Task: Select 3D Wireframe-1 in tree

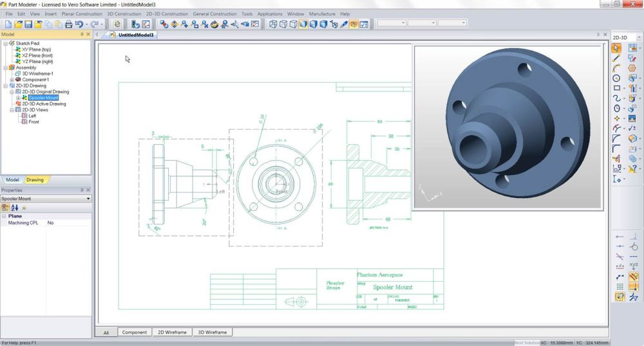Action: click(37, 73)
